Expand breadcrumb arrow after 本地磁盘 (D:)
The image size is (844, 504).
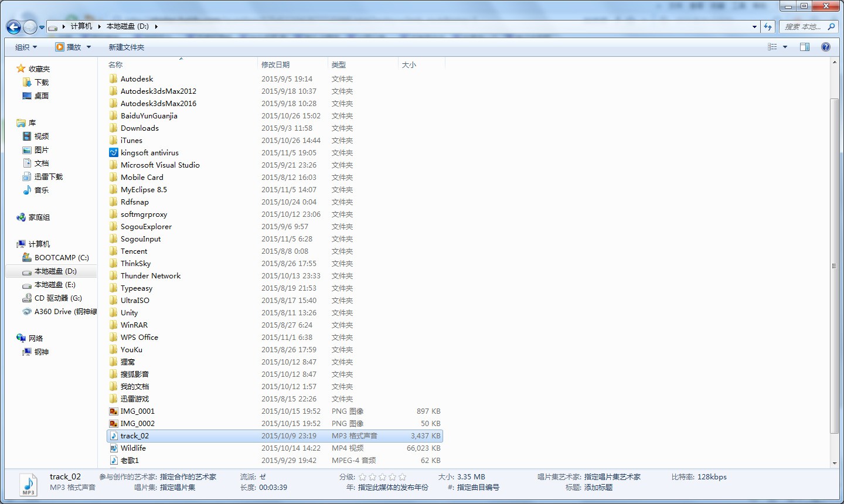(x=156, y=26)
